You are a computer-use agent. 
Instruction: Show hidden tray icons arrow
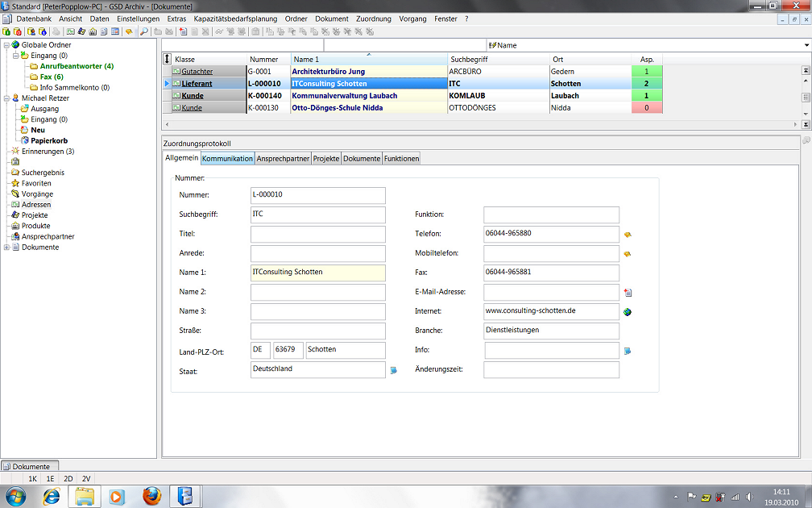pos(676,497)
